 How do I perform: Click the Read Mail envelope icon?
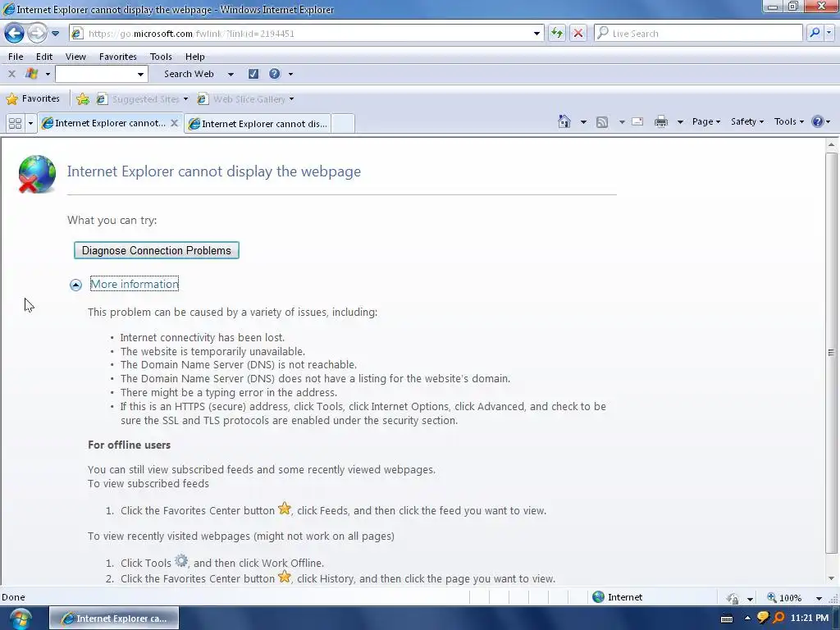637,121
